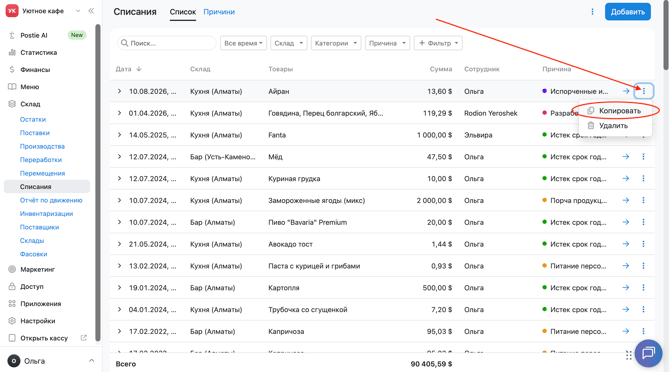670x372 pixels.
Task: Open Отчёт по движению
Action: pyautogui.click(x=51, y=200)
